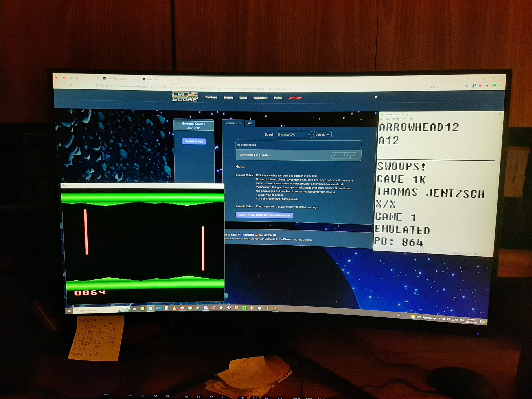Open the OneDrive cloud tray icon
Viewport: 532px width, 399px height.
pyautogui.click(x=444, y=319)
